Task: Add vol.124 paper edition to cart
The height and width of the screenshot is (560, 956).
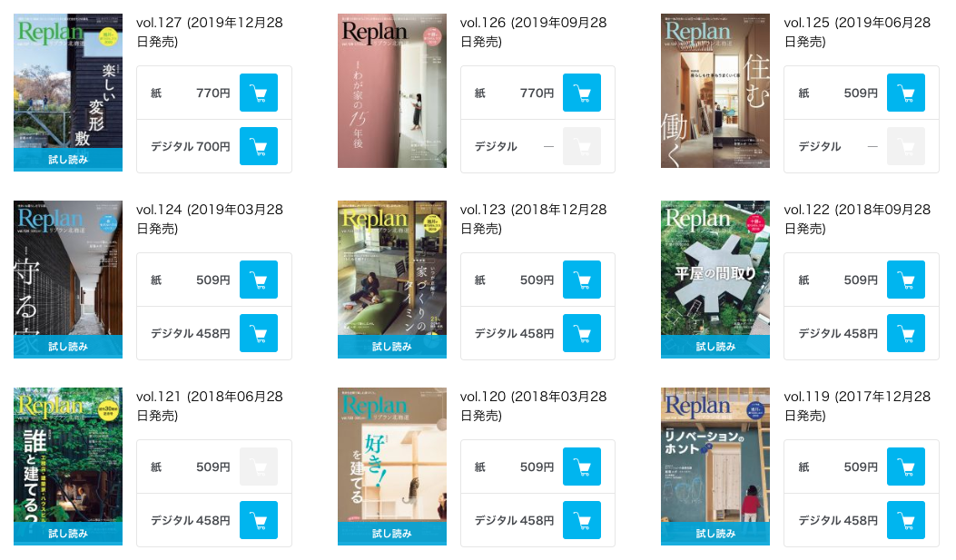Action: point(259,280)
